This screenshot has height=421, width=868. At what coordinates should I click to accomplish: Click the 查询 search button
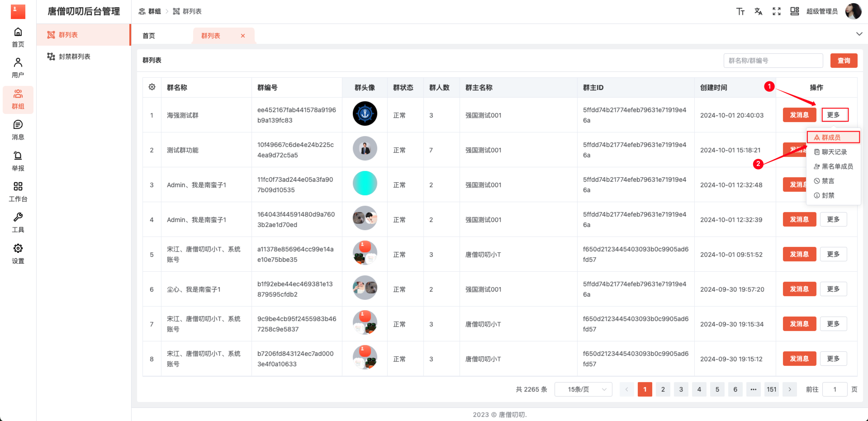pos(844,61)
